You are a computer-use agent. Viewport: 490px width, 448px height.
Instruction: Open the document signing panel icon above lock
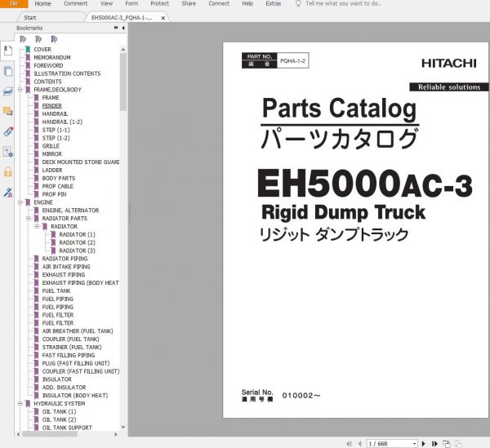coord(8,152)
